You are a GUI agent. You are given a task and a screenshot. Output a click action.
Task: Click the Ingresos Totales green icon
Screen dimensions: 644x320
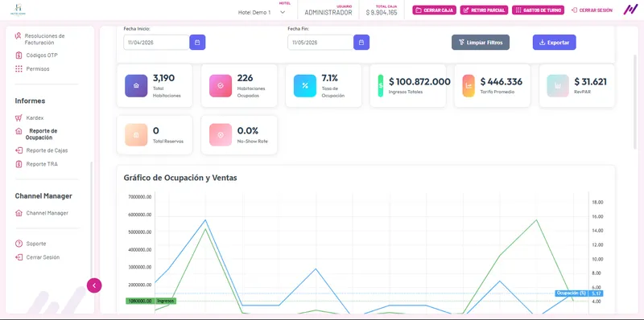tap(381, 86)
